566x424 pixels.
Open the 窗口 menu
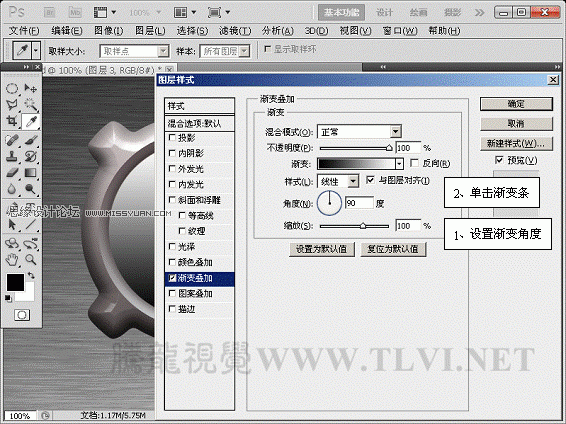400,31
